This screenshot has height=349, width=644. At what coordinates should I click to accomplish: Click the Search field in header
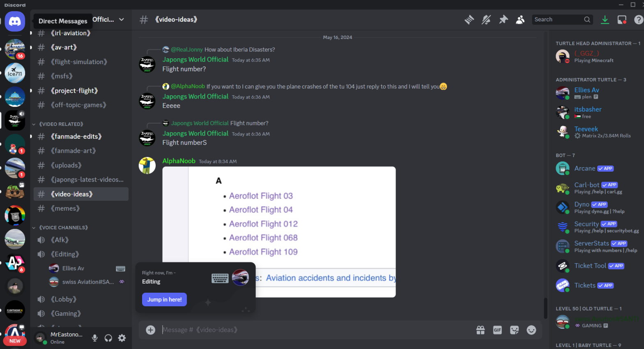point(562,20)
